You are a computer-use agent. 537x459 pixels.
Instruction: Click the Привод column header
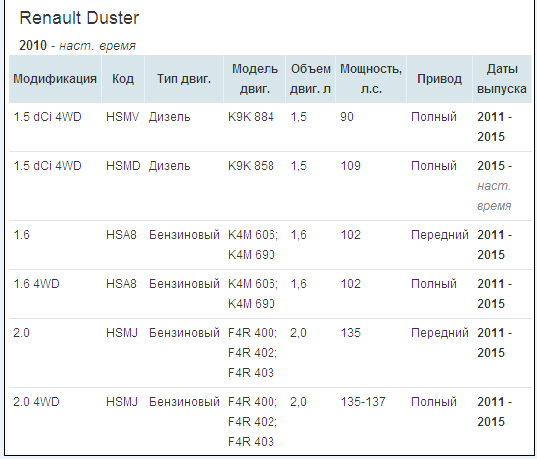tap(439, 79)
